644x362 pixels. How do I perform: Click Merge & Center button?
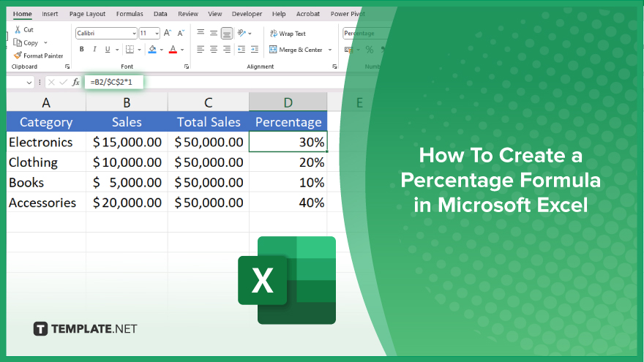tap(296, 50)
